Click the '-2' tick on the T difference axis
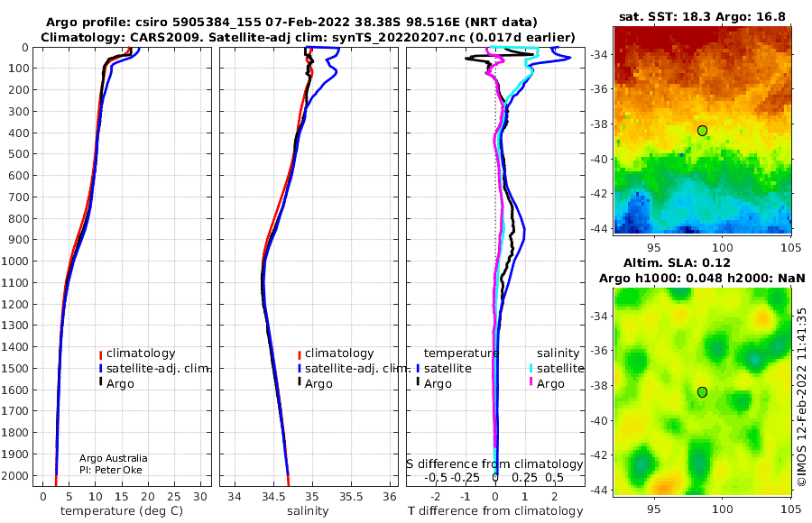The height and width of the screenshot is (523, 812). pyautogui.click(x=436, y=497)
